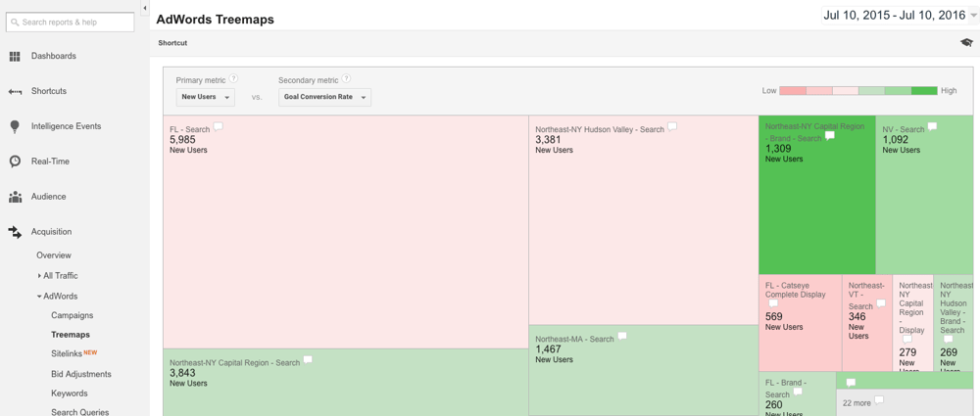
Task: Click the Search reports & help field
Action: (x=71, y=22)
